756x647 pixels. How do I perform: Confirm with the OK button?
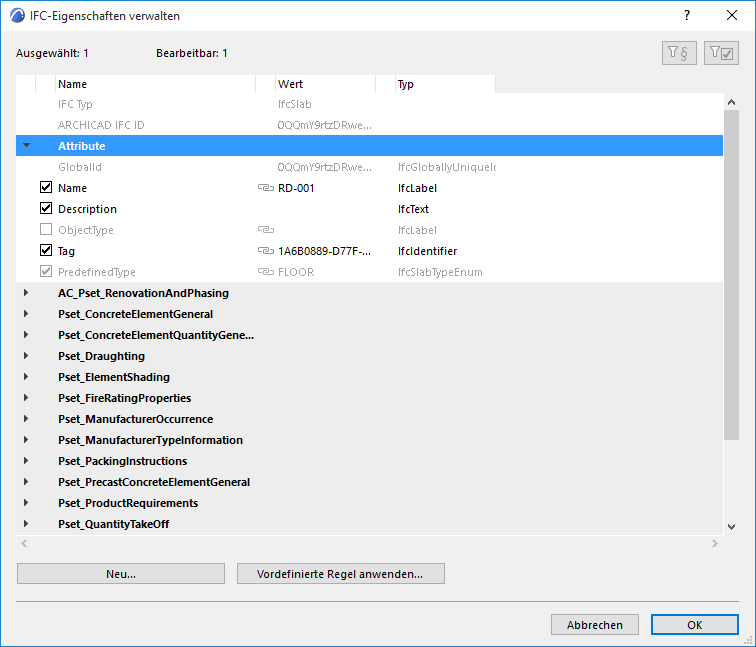tap(695, 625)
